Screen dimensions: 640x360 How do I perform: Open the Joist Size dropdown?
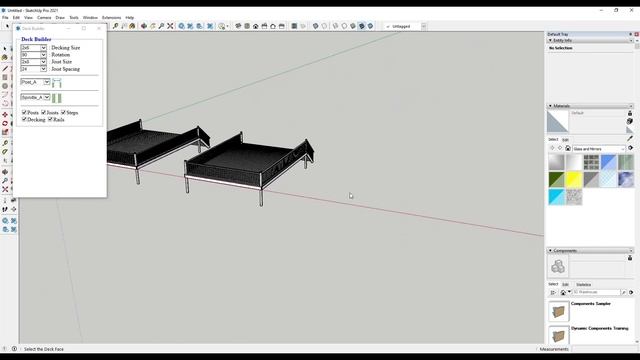click(33, 62)
